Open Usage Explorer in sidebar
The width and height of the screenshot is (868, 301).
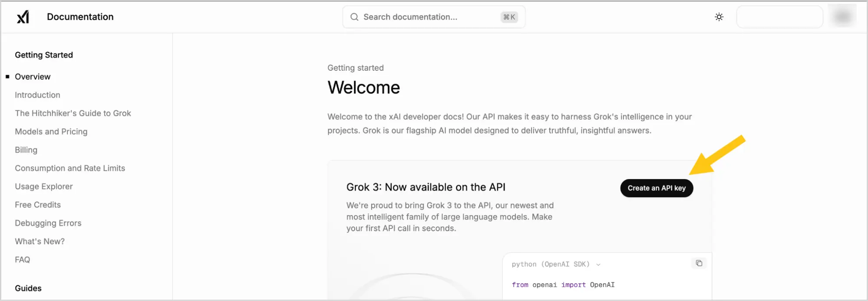point(44,186)
